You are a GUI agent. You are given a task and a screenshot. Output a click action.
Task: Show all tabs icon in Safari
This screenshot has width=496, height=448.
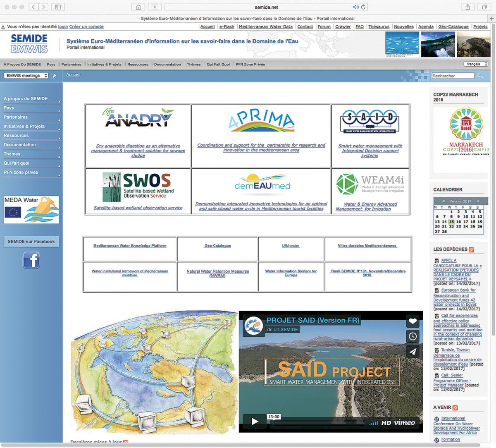pos(484,7)
